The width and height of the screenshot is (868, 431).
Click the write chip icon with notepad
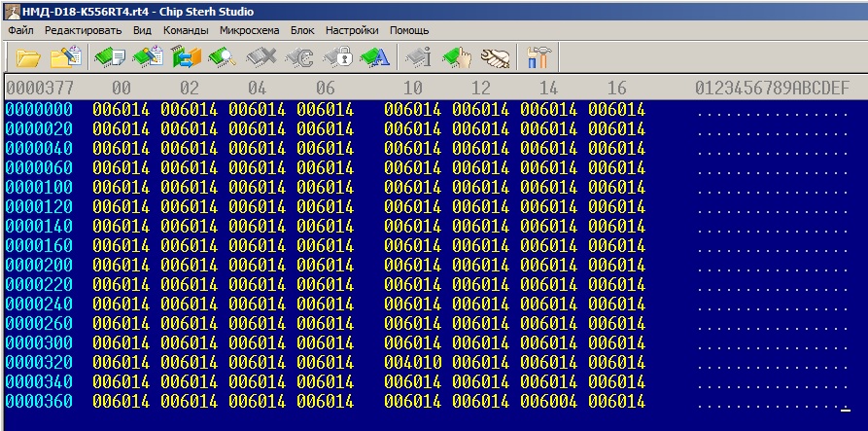(x=147, y=58)
